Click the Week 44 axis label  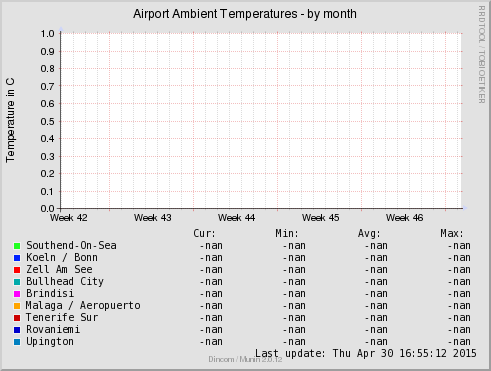237,218
